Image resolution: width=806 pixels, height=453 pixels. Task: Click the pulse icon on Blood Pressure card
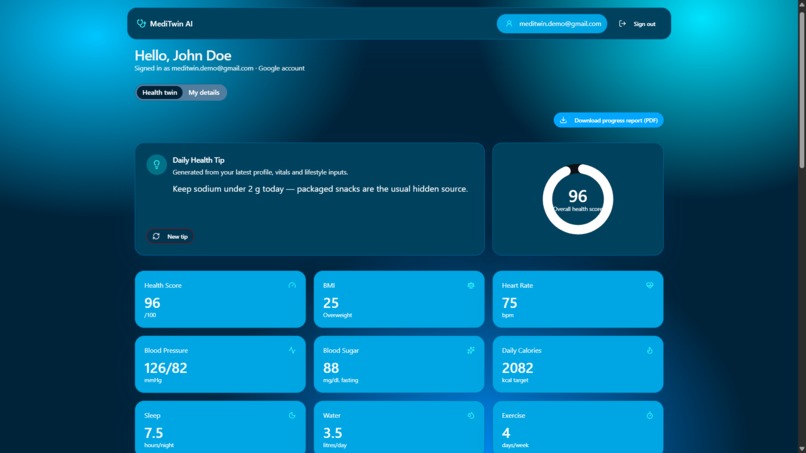[292, 350]
